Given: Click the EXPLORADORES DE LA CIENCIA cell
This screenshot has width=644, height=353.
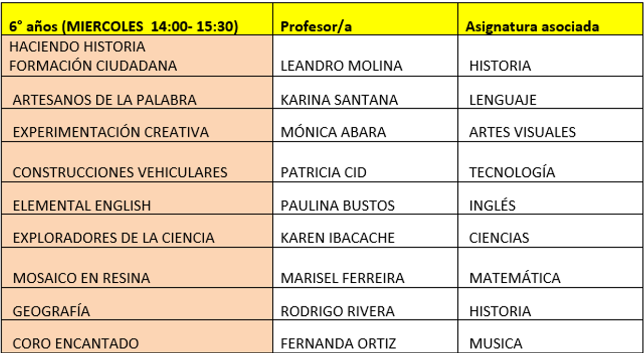Looking at the screenshot, I should 113,238.
